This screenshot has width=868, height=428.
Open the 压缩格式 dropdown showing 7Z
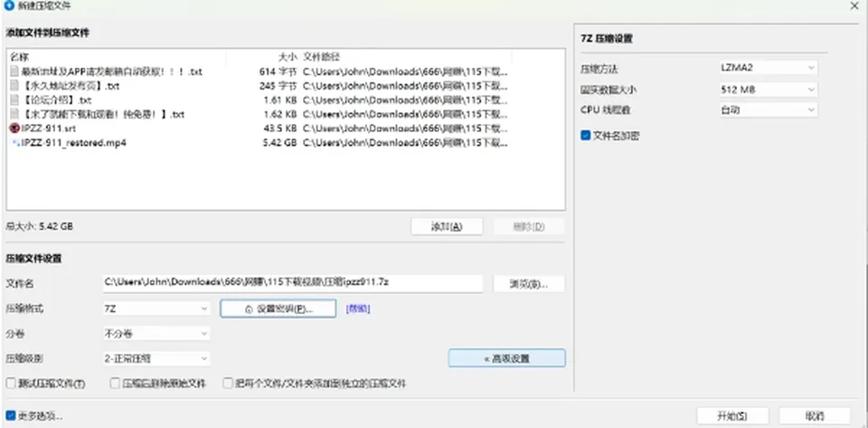156,309
